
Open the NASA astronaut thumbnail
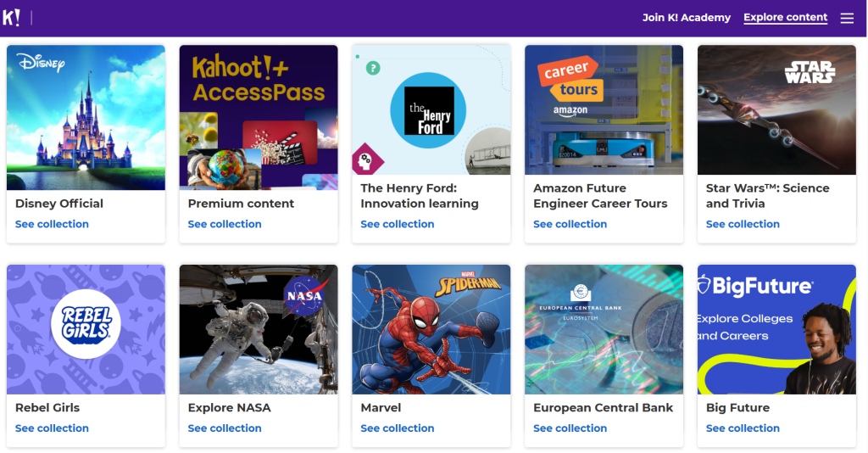(259, 329)
